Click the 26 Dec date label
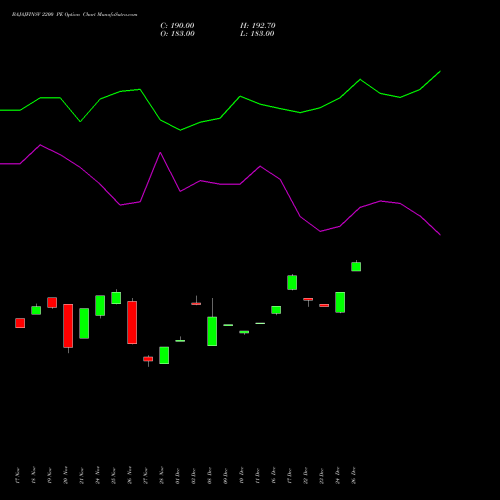500x500 pixels. click(x=353, y=476)
